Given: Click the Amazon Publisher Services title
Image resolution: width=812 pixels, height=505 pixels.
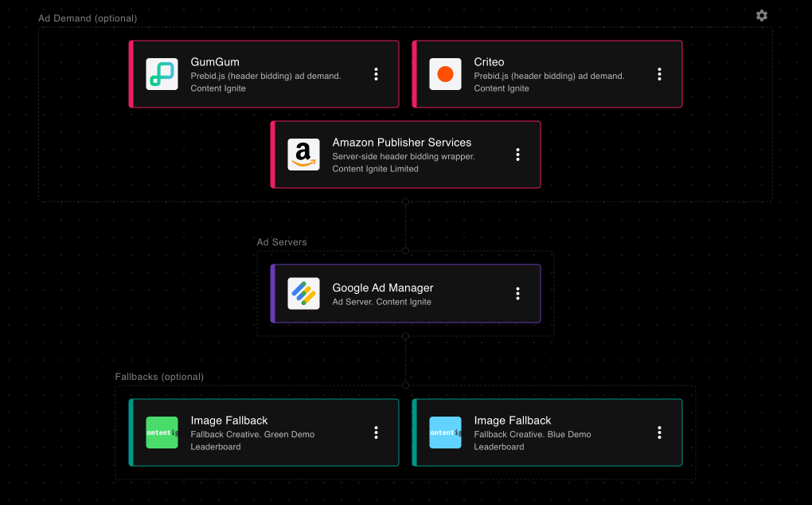Looking at the screenshot, I should (x=402, y=143).
